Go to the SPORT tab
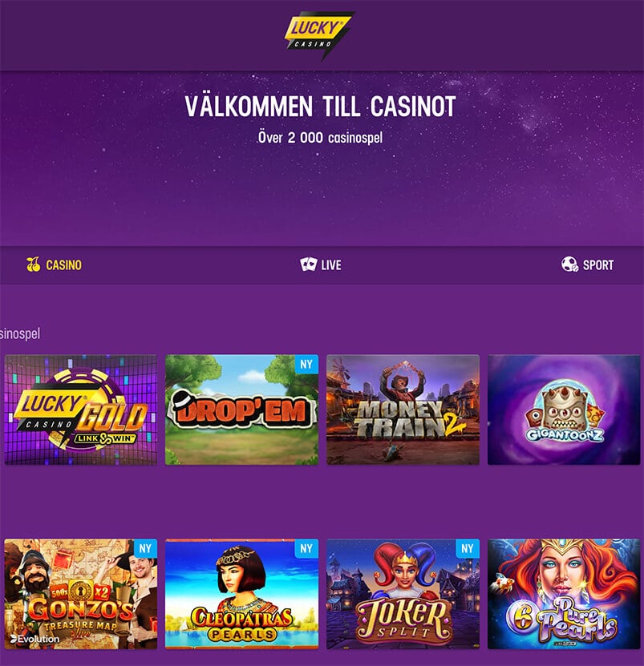644x666 pixels. [x=587, y=264]
